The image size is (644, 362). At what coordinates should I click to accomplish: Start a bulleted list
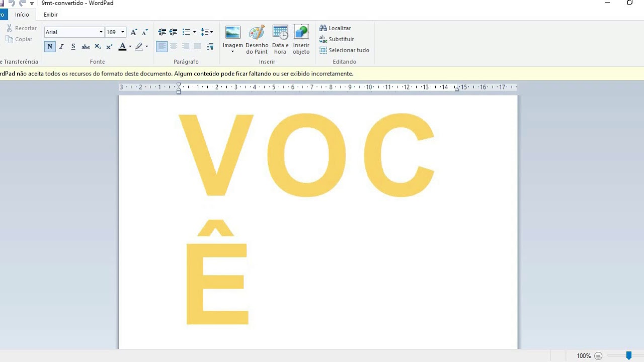tap(186, 32)
